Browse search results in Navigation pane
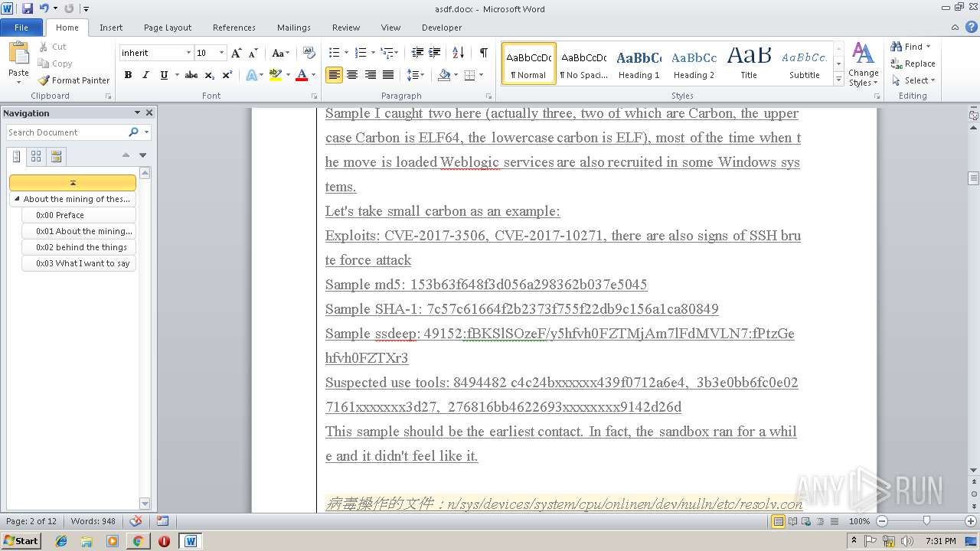Image resolution: width=980 pixels, height=551 pixels. (56, 156)
